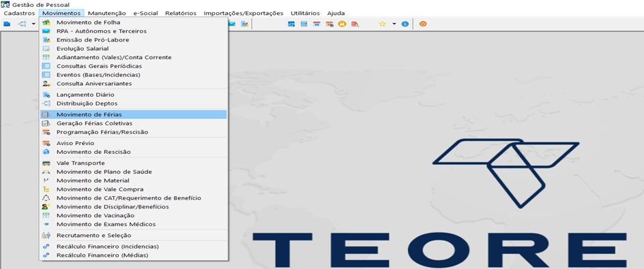Click the calendar 30 toolbar icon
The image size is (644, 269).
click(x=317, y=25)
